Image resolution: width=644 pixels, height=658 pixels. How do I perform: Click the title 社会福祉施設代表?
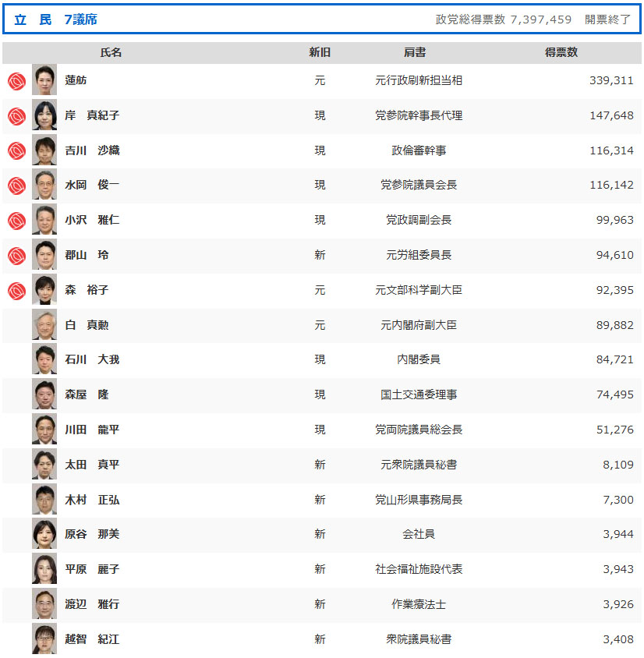click(419, 569)
